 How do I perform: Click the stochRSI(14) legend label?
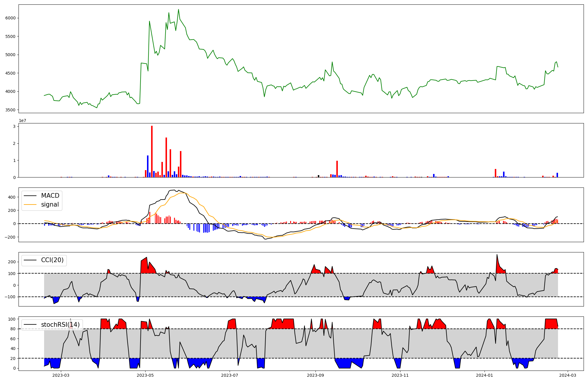tap(60, 325)
